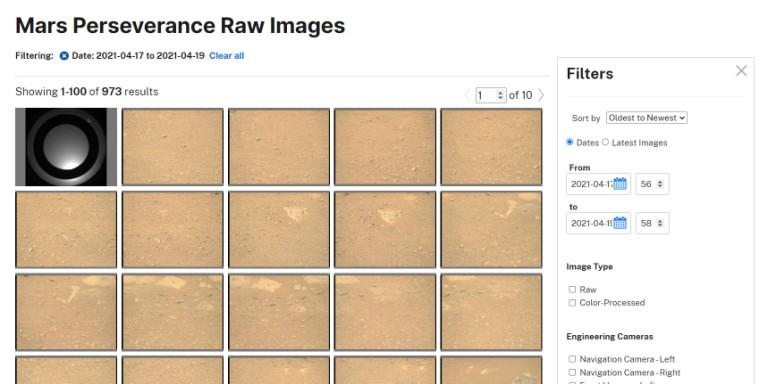
Task: Check the Raw image type box
Action: pos(572,289)
